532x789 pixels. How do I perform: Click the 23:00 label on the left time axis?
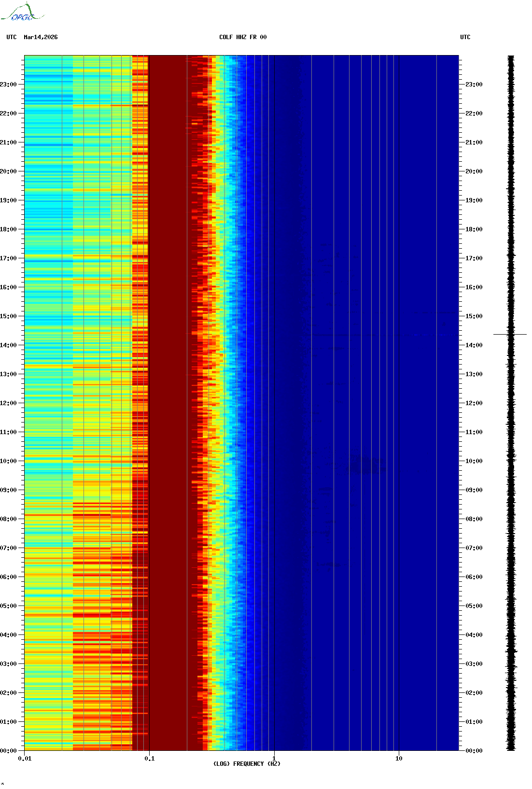[x=8, y=85]
